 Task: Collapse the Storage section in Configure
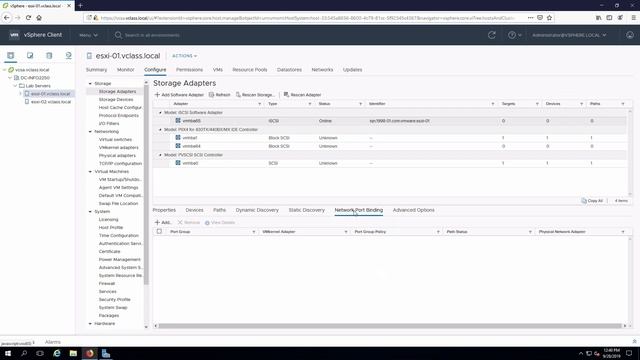point(90,84)
